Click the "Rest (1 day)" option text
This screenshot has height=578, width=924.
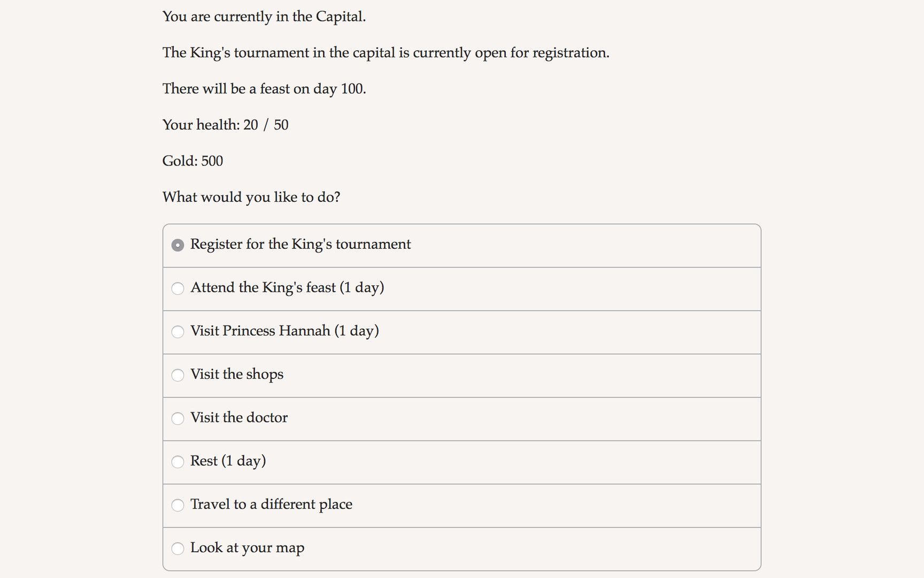pyautogui.click(x=228, y=461)
